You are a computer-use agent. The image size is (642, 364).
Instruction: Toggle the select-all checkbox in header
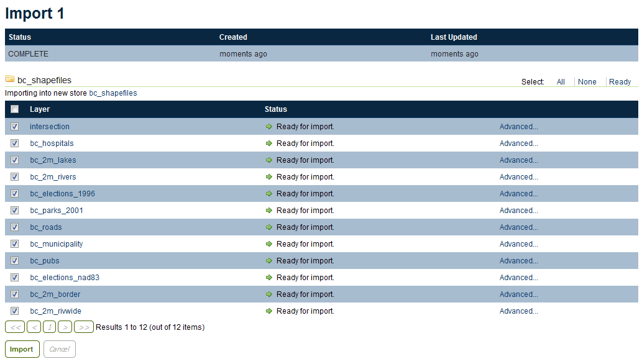tap(15, 109)
